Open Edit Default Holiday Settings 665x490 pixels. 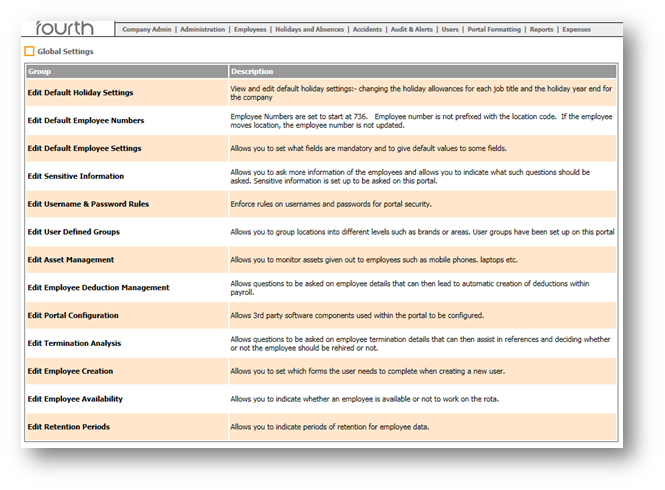80,93
